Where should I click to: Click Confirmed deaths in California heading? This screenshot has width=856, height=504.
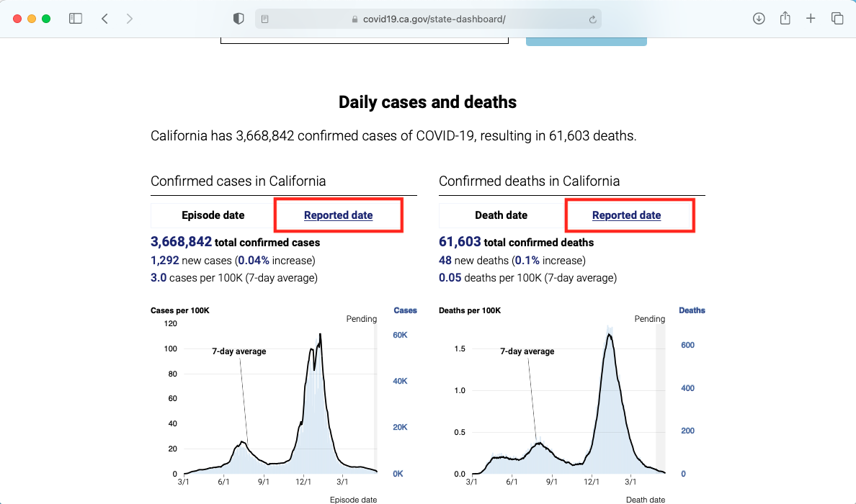(x=529, y=181)
